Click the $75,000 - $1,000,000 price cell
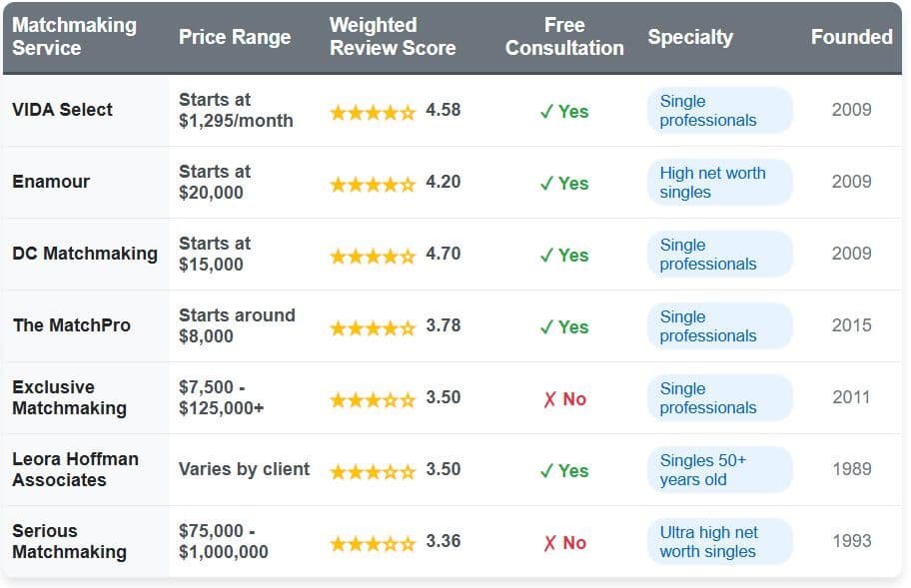 coord(224,541)
